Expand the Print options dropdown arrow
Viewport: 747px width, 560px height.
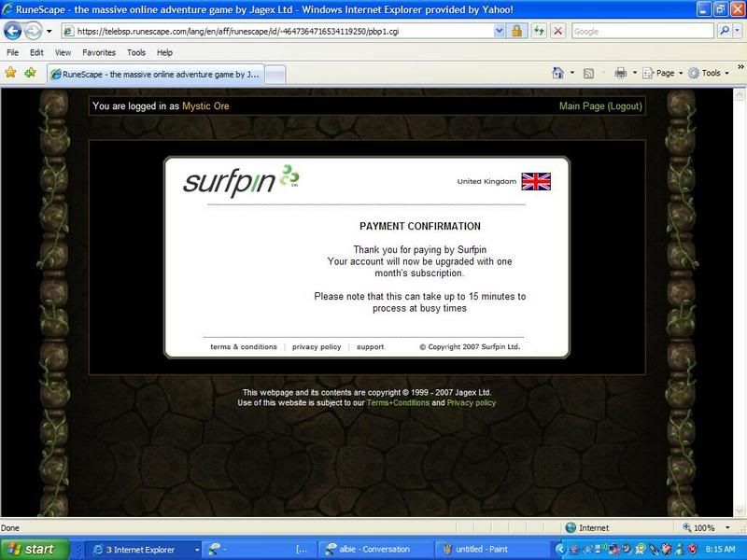635,73
